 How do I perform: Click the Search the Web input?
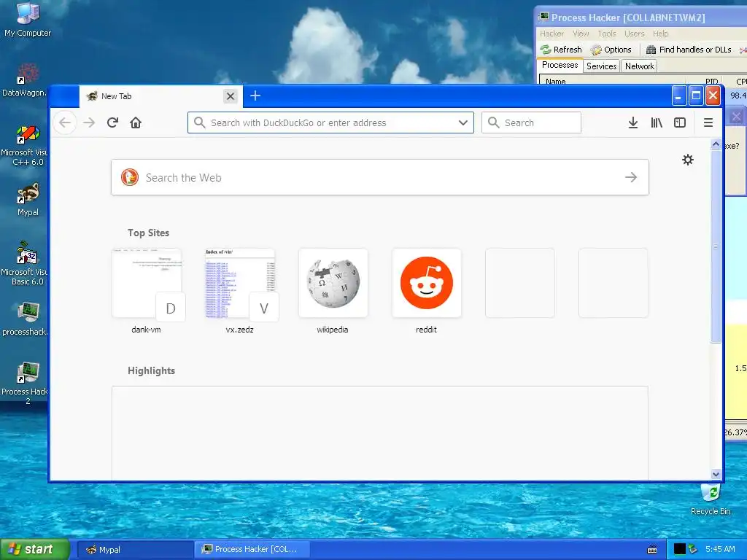click(x=379, y=177)
